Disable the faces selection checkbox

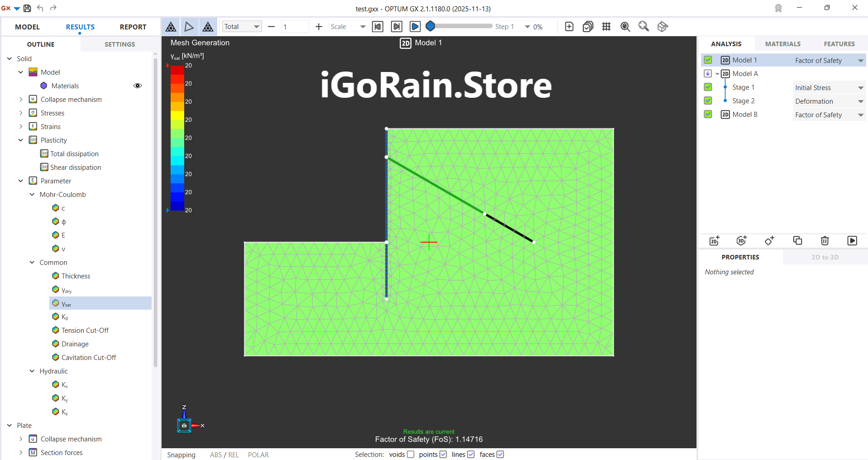[500, 455]
